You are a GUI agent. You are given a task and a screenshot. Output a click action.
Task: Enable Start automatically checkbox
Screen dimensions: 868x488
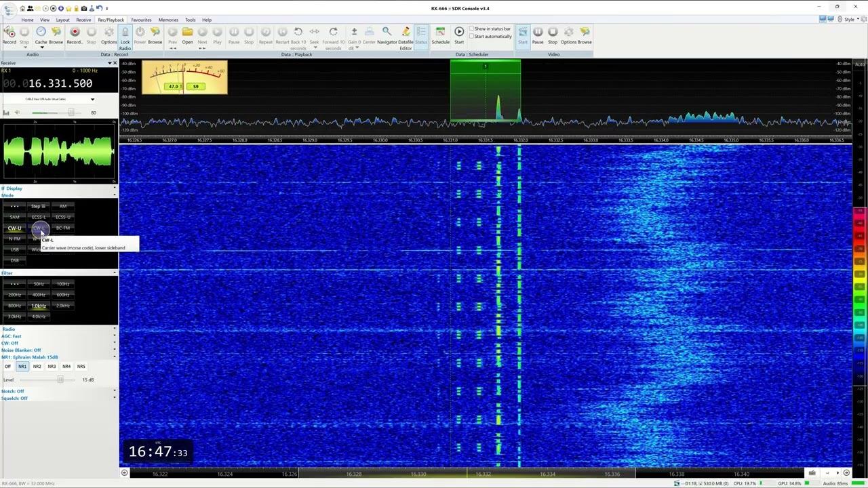491,37
